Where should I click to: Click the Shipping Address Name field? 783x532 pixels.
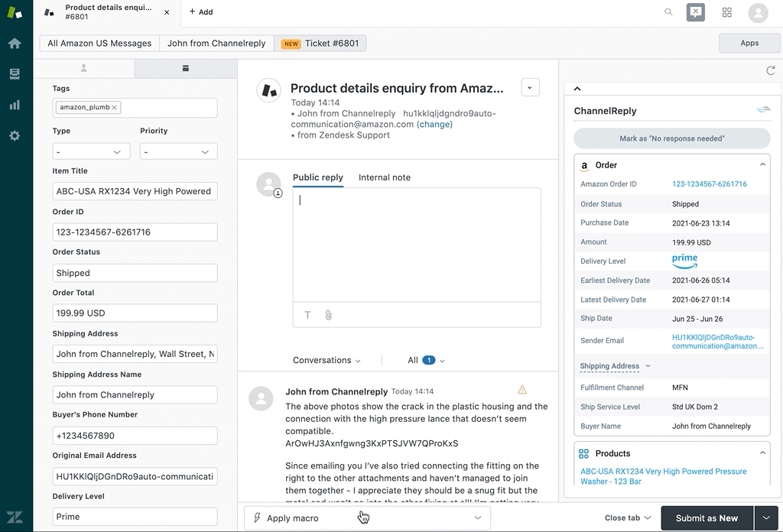[135, 394]
